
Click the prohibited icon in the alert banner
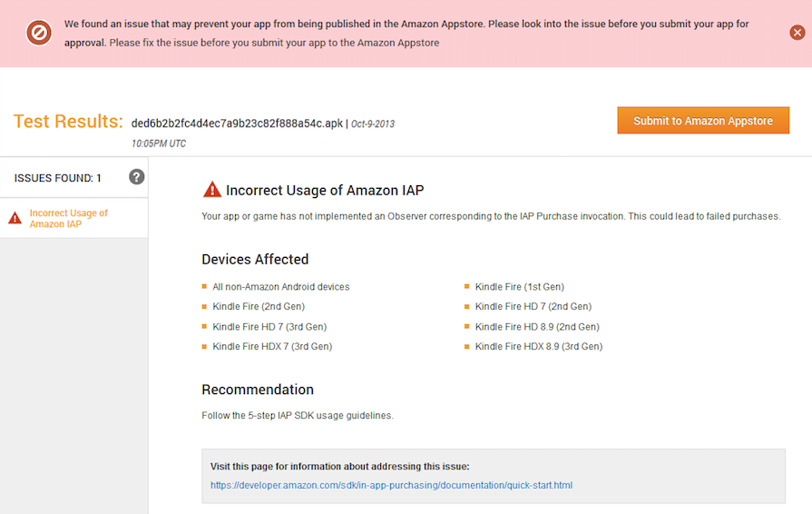[x=39, y=34]
